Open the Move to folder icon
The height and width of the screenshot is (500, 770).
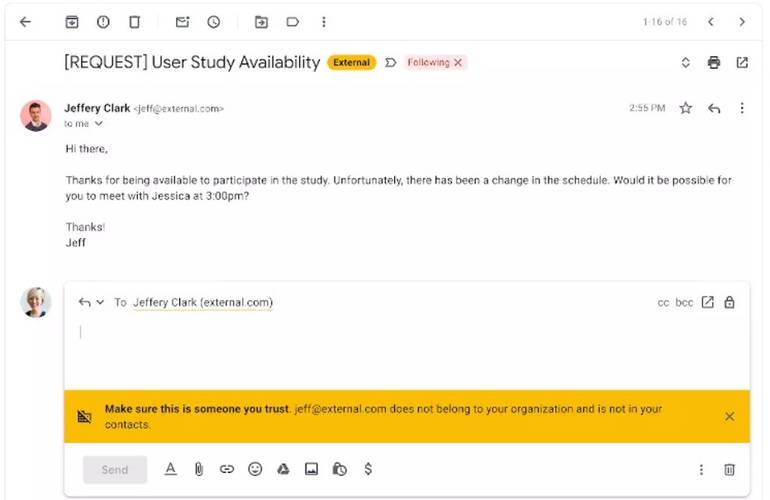[x=261, y=22]
